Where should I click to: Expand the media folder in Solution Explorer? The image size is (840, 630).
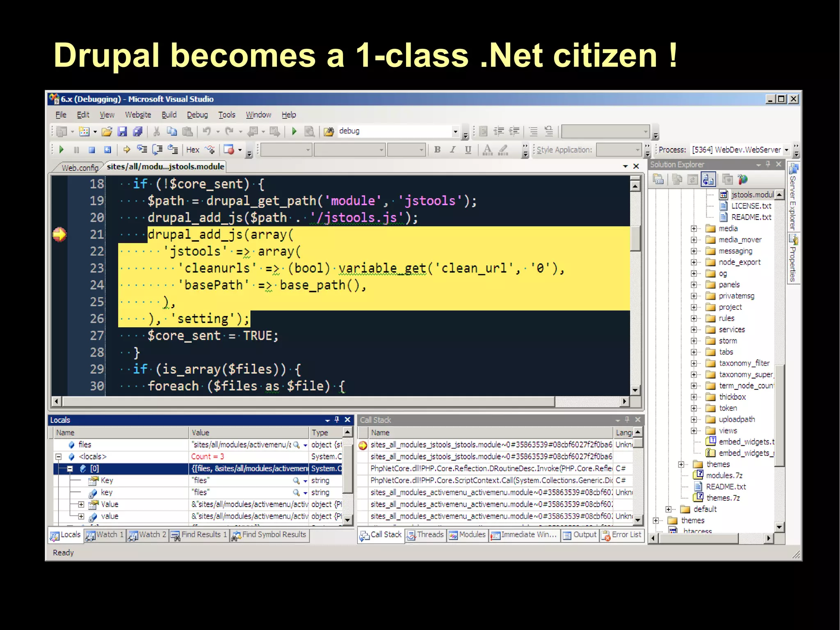point(694,229)
